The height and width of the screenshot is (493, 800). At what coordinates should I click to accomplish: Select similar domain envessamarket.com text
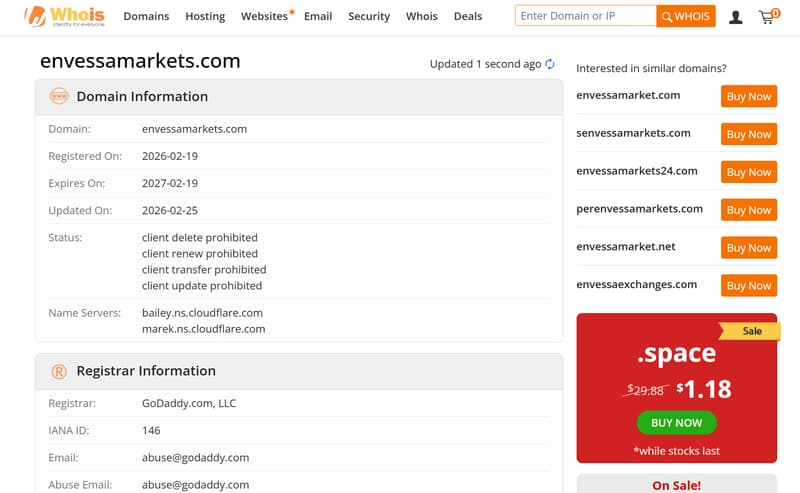[x=628, y=95]
